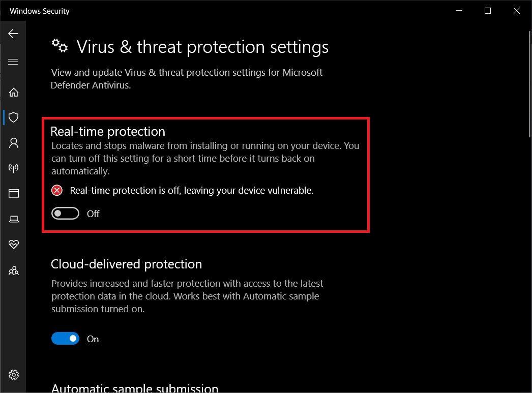
Task: Turn off Cloud-delivered protection toggle
Action: [65, 339]
